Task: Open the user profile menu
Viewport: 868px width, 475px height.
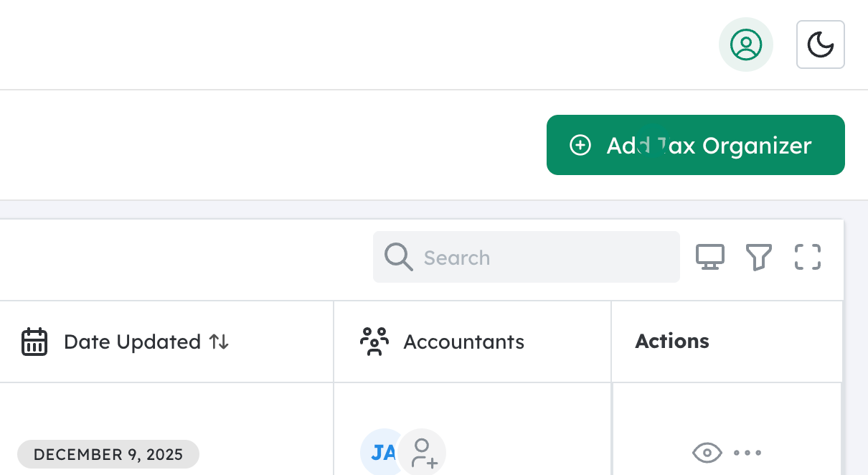Action: point(745,44)
